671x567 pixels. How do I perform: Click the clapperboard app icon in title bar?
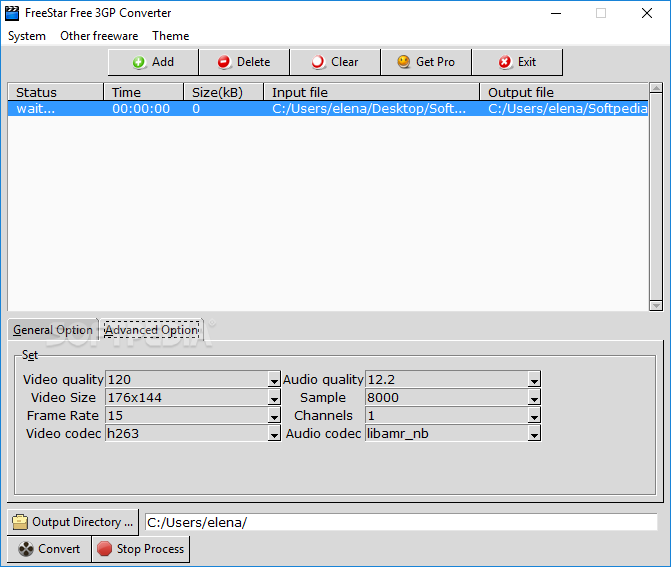click(x=12, y=13)
